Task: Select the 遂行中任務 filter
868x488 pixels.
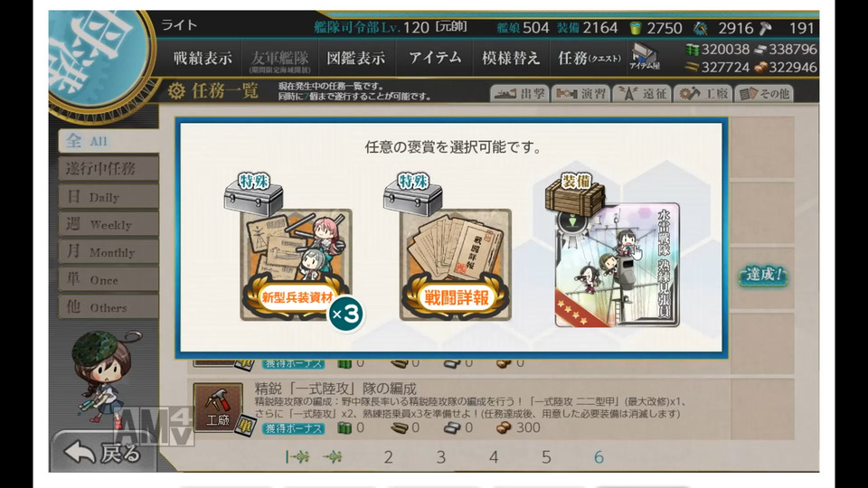Action: pyautogui.click(x=108, y=169)
